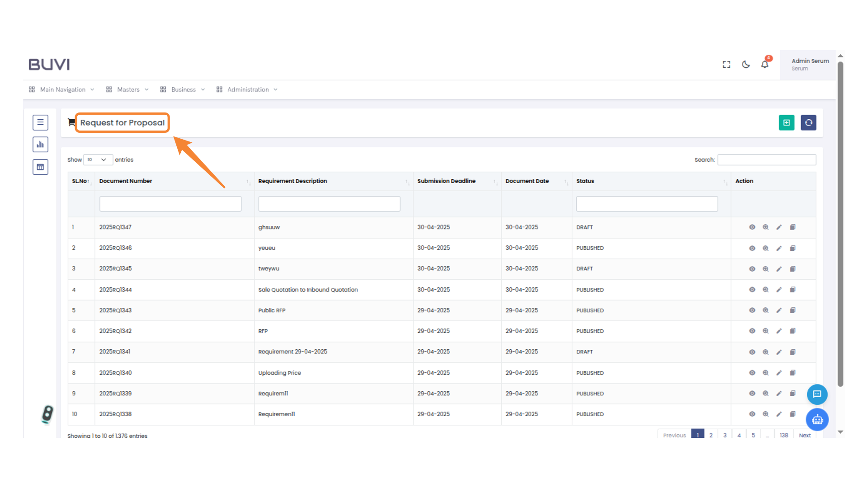
Task: Go to the Next page
Action: [804, 435]
